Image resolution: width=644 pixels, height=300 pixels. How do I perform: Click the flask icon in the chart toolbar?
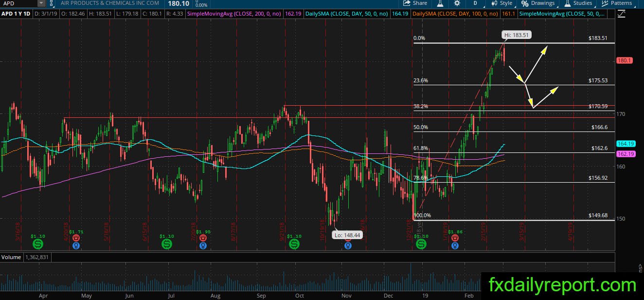coord(440,3)
